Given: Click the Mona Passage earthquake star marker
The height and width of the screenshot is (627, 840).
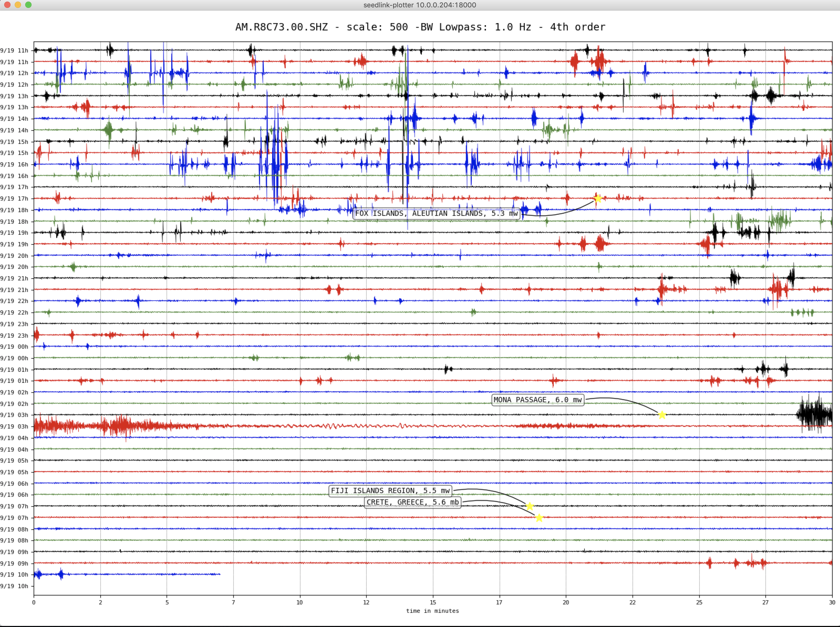Looking at the screenshot, I should tap(662, 415).
